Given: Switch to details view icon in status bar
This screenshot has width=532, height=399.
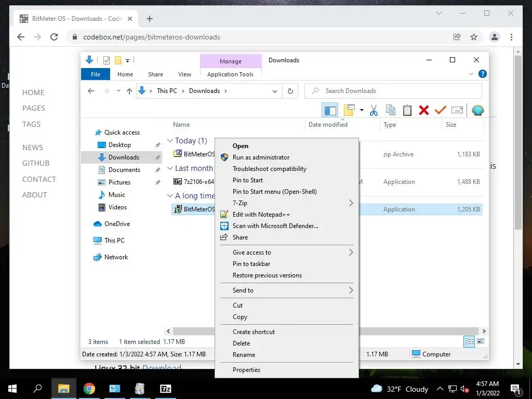Looking at the screenshot, I should 469,342.
